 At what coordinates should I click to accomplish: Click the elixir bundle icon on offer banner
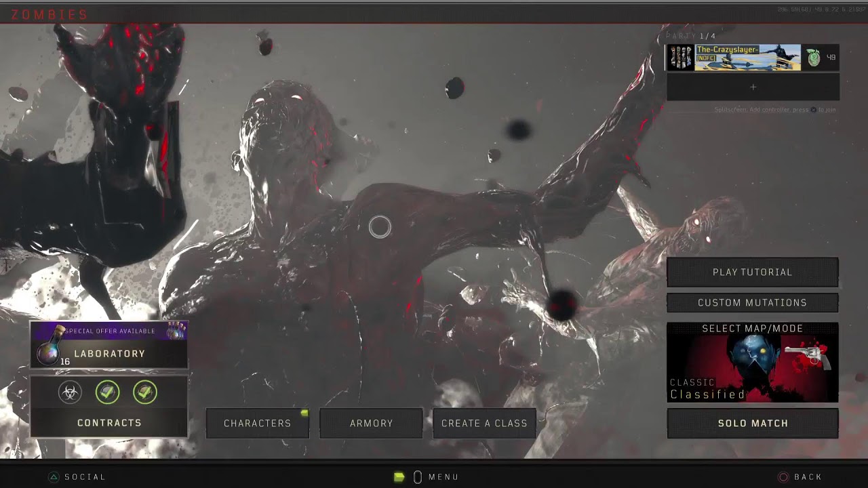pos(177,331)
